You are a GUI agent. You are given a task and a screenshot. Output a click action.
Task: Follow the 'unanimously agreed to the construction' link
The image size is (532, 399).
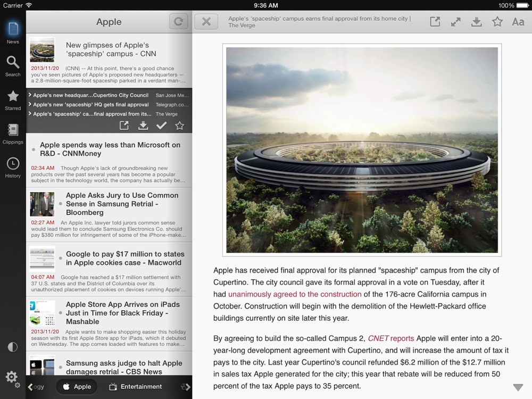pyautogui.click(x=295, y=294)
